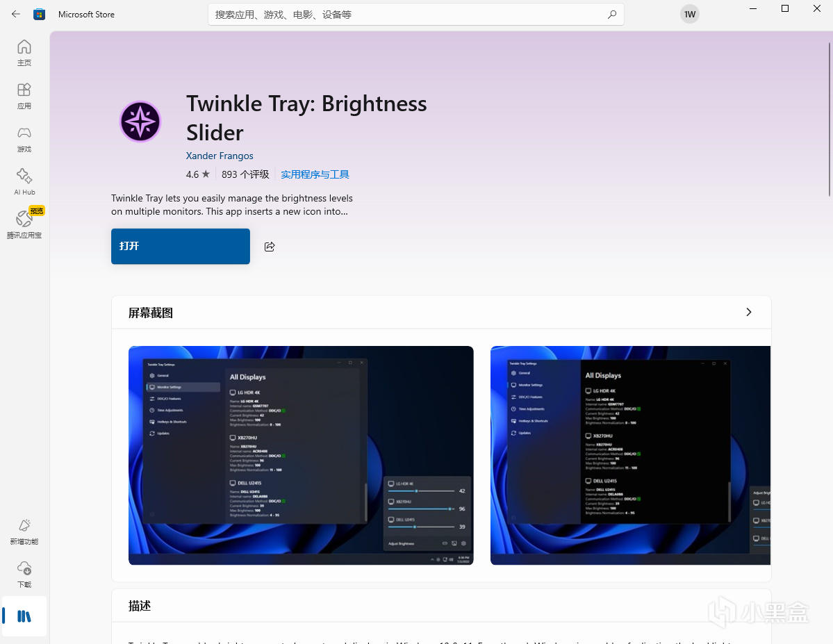Open the second dark-theme screenshot

pos(630,455)
